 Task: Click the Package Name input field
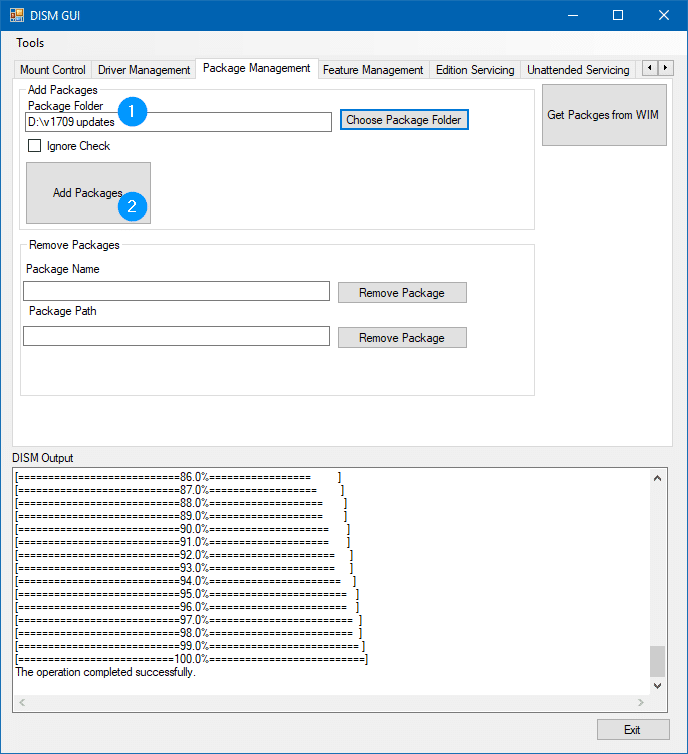point(176,291)
